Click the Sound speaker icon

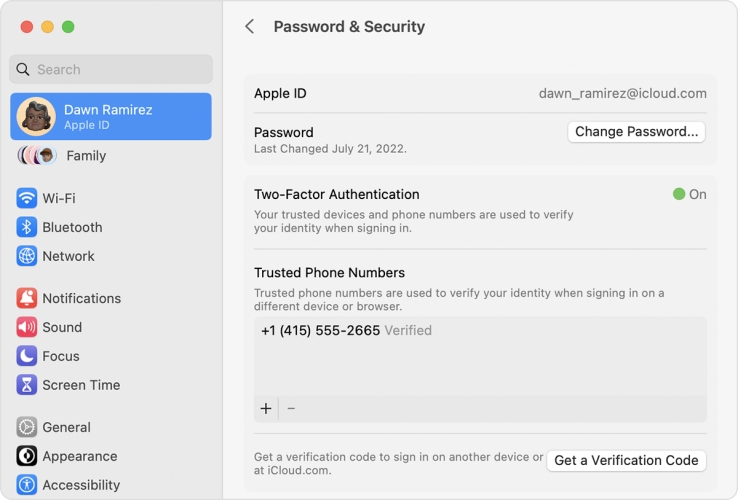tap(27, 327)
